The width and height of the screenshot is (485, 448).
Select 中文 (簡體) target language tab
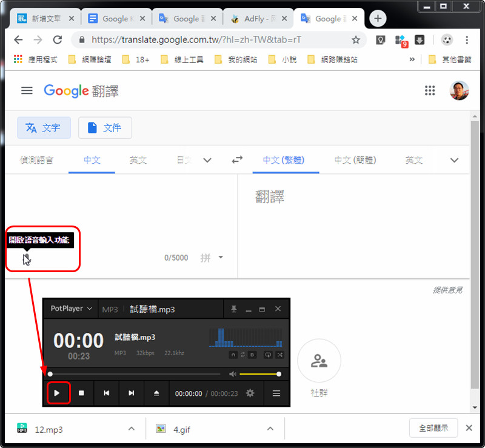point(355,160)
